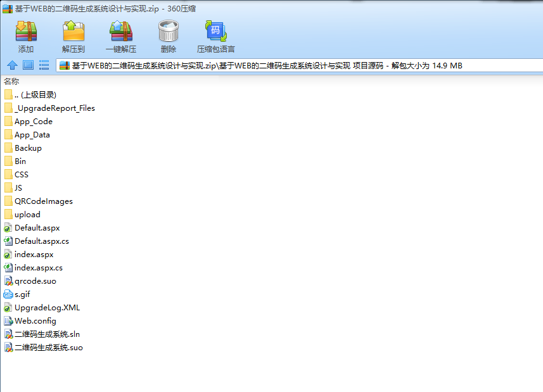
Task: Select the App_Data folder icon
Action: 9,135
